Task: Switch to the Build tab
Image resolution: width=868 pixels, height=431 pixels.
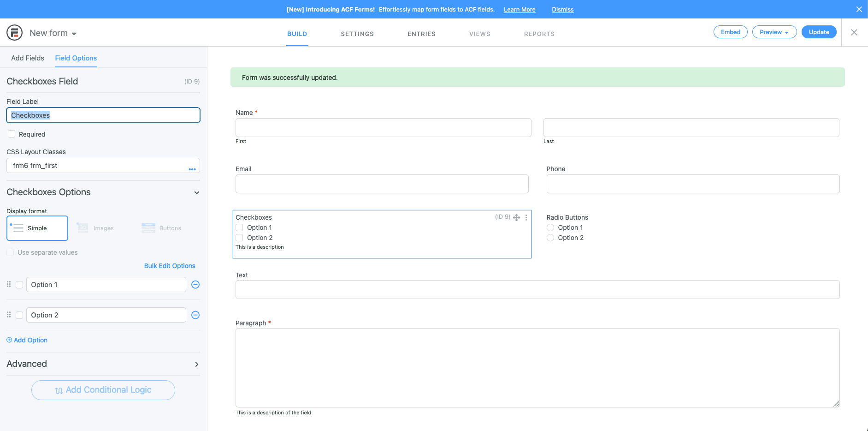Action: coord(297,34)
